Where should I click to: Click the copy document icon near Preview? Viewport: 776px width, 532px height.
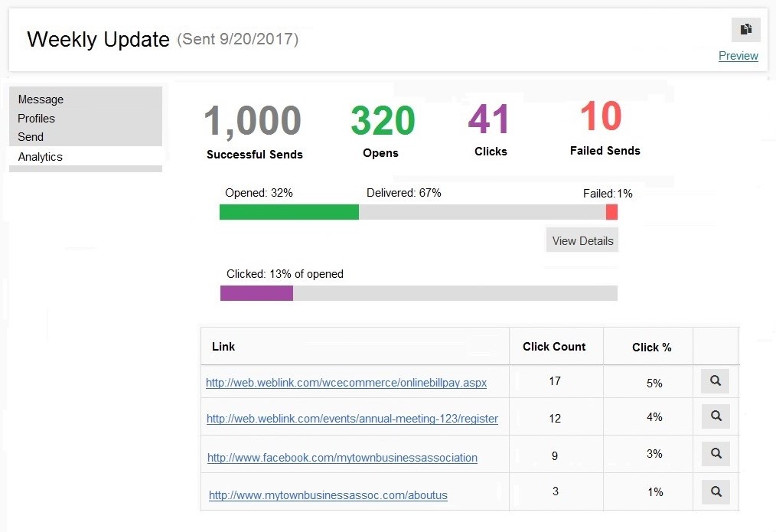click(x=746, y=30)
